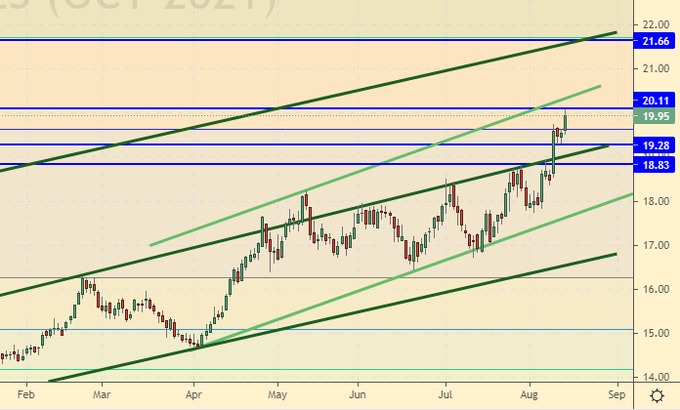Select the blue horizontal line at 18.83
The height and width of the screenshot is (410, 680).
coord(300,164)
